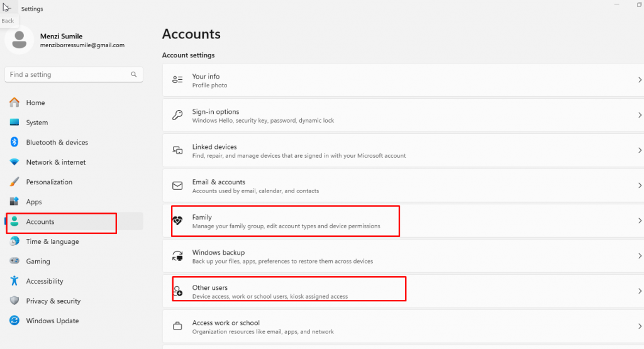Open Privacy & security settings
This screenshot has width=644, height=349.
click(x=53, y=301)
